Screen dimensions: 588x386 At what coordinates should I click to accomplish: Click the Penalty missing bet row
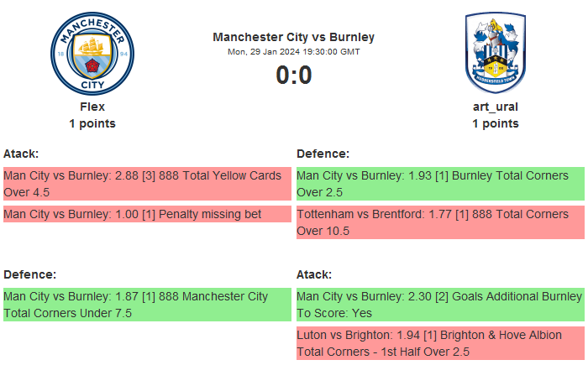[147, 214]
